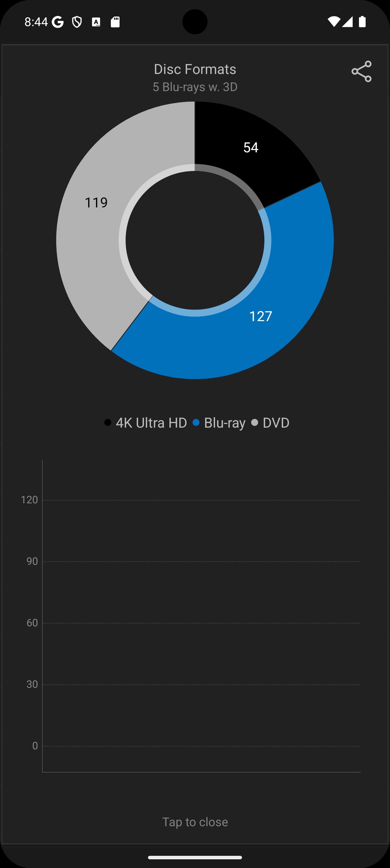The width and height of the screenshot is (390, 868).
Task: Tap the cellular signal icon
Action: [348, 22]
